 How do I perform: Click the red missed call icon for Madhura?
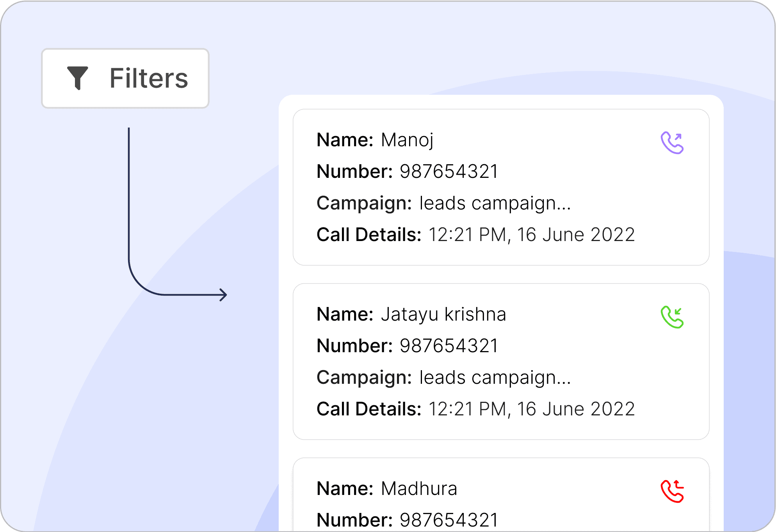672,491
